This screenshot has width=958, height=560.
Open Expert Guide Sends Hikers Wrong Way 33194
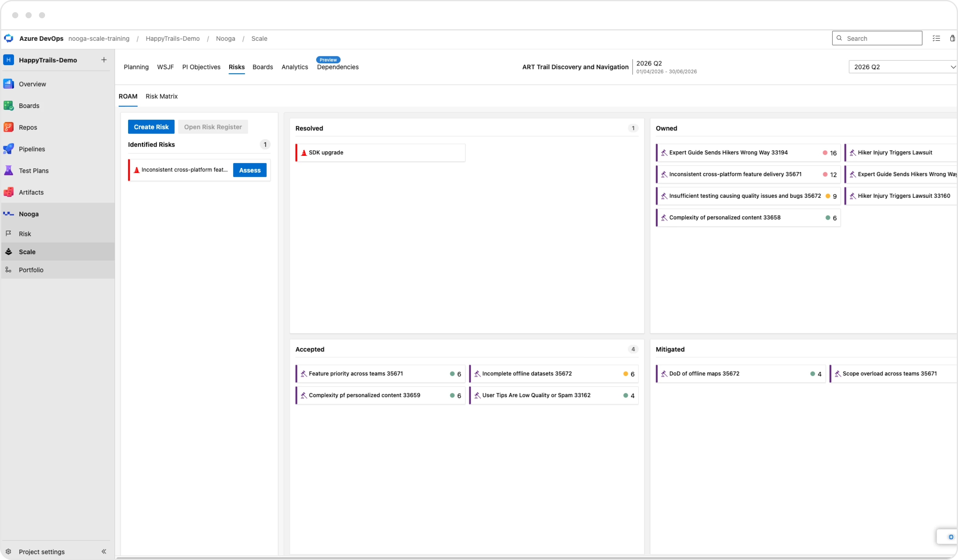748,153
